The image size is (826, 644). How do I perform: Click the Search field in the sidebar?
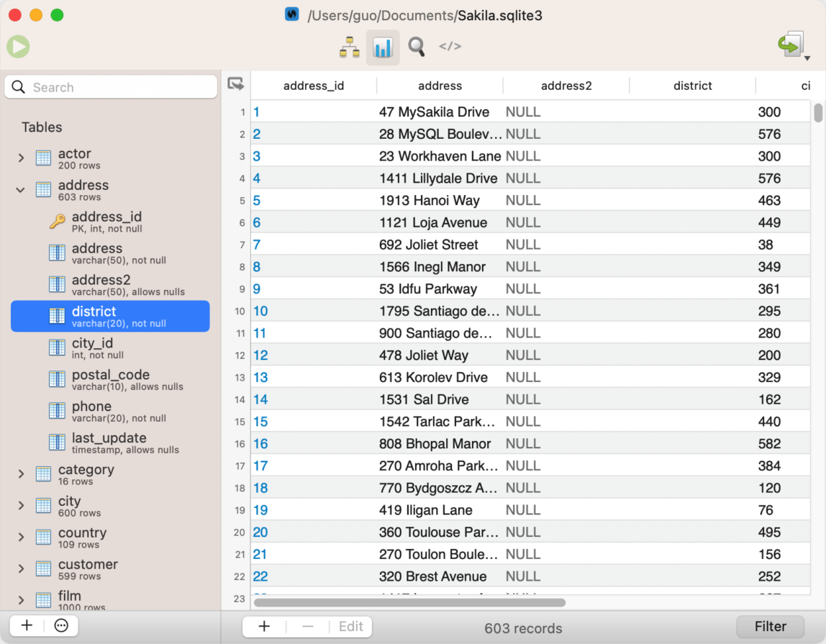(x=111, y=87)
